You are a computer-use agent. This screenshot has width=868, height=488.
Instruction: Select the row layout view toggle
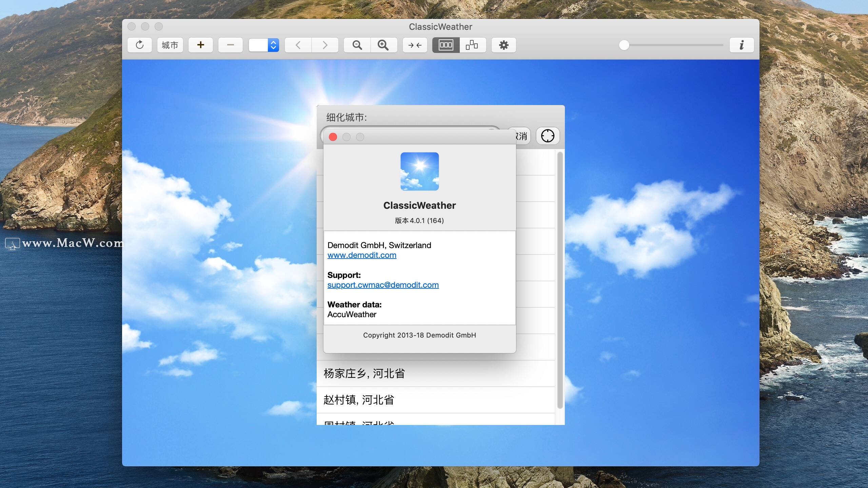(446, 45)
